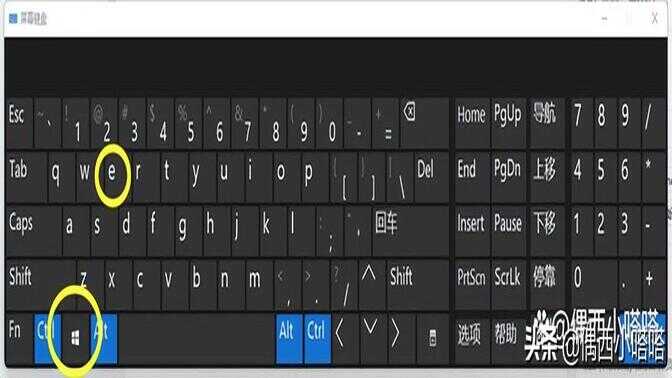Tap the Windows logo key
672x378 pixels.
[75, 338]
